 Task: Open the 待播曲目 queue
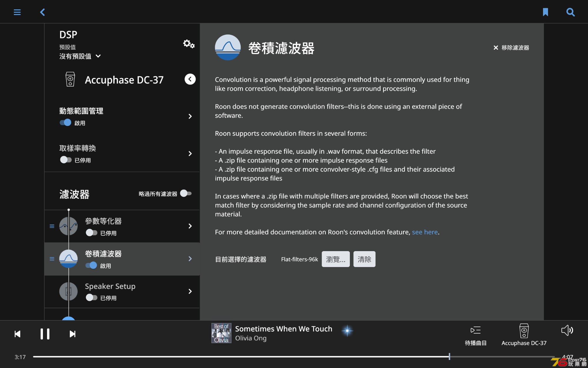[x=475, y=336]
